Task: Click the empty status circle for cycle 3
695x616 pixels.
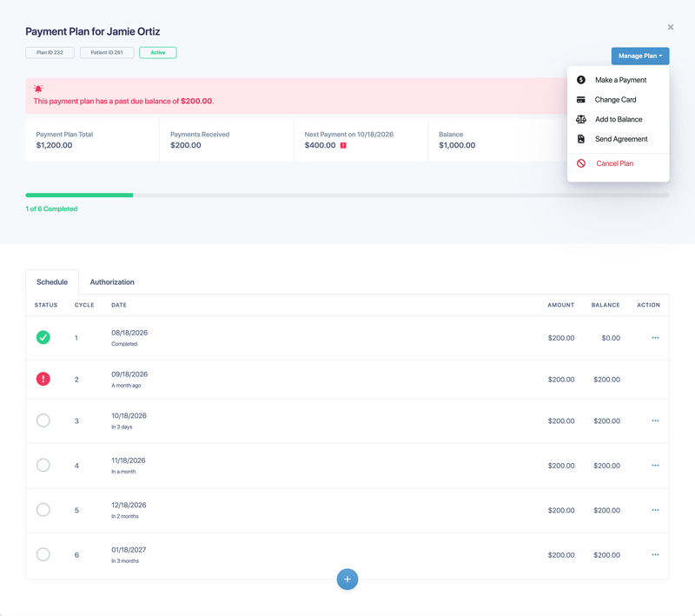Action: click(43, 421)
